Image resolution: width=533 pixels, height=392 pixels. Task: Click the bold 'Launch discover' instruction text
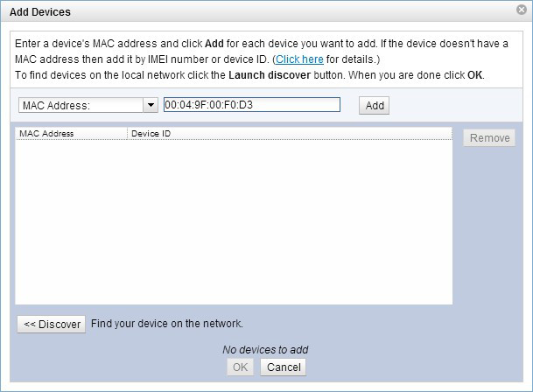coord(267,75)
